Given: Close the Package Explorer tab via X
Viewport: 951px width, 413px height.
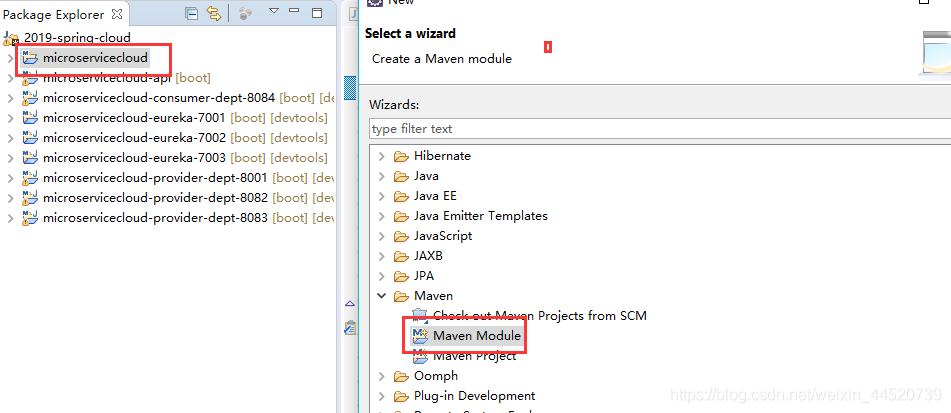Looking at the screenshot, I should click(117, 14).
